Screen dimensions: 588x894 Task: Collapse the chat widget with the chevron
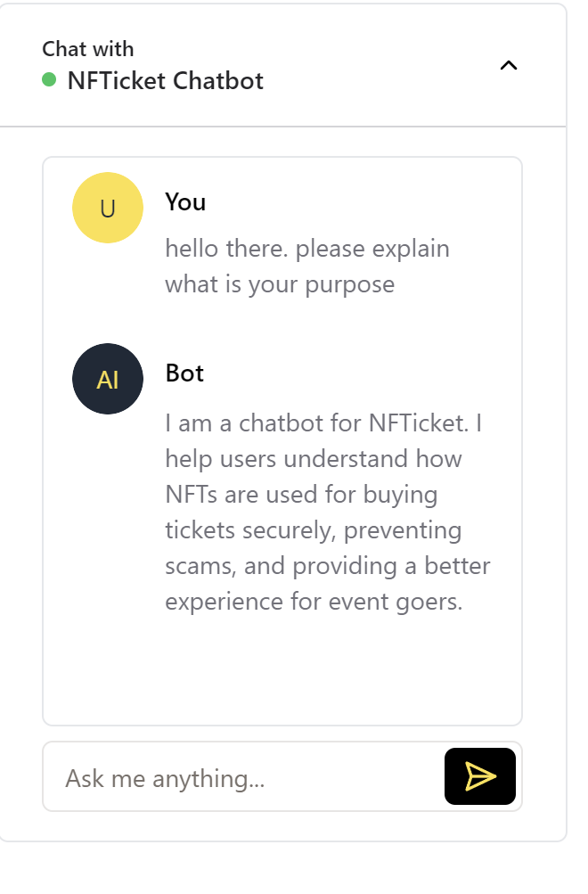[x=508, y=65]
